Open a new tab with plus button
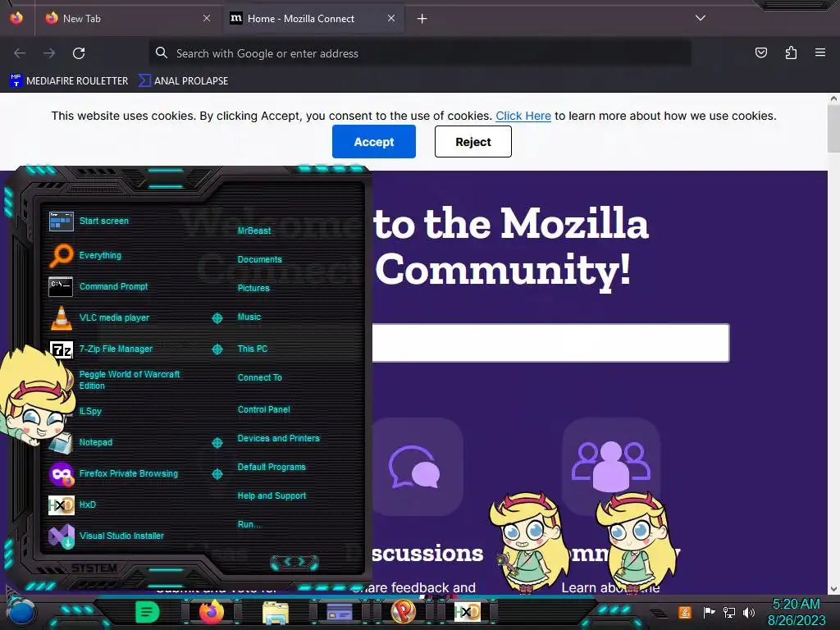The width and height of the screenshot is (840, 630). (x=422, y=19)
